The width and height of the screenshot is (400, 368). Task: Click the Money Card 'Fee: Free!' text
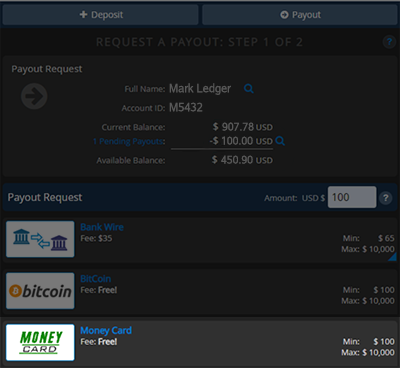click(99, 342)
